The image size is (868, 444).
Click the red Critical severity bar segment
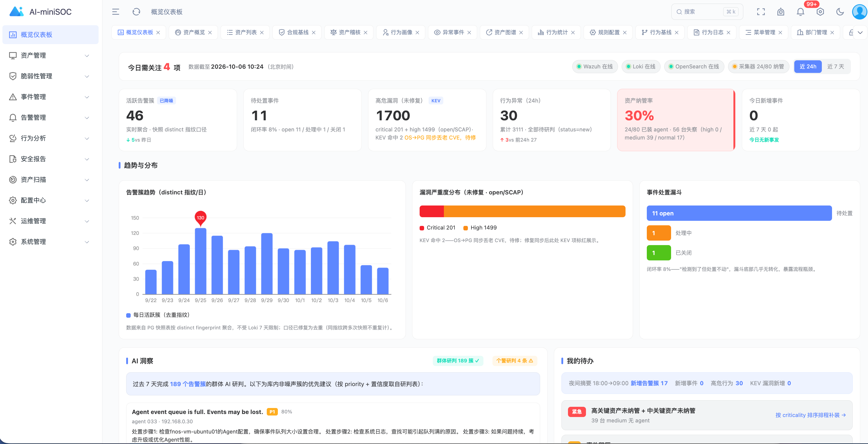point(432,211)
